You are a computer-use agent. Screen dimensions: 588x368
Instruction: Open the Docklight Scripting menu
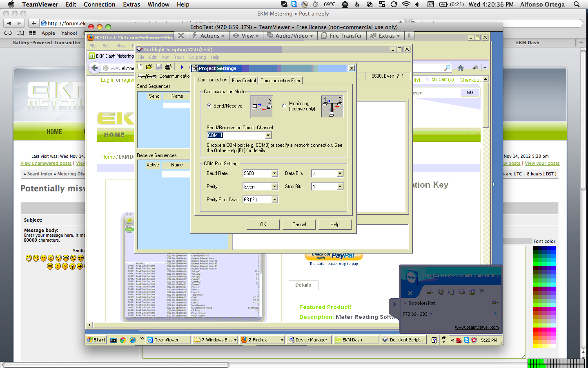pos(198,57)
